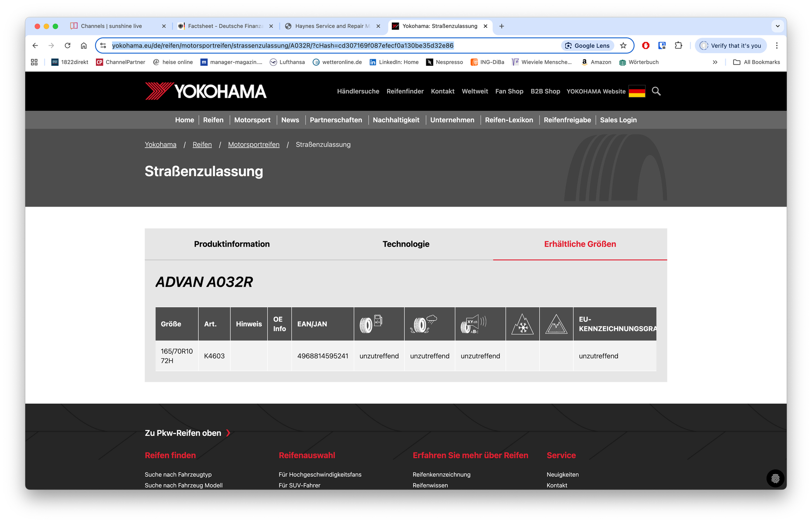This screenshot has width=812, height=523.
Task: Close the Haynes Service and Repair tab
Action: pos(378,26)
